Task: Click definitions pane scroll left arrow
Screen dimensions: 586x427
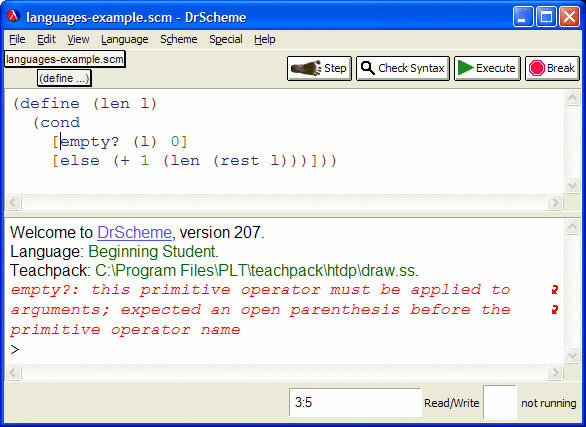Action: pyautogui.click(x=13, y=202)
